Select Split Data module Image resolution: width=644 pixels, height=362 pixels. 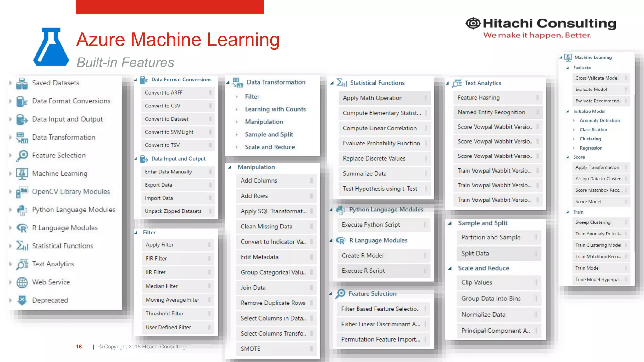coord(499,254)
